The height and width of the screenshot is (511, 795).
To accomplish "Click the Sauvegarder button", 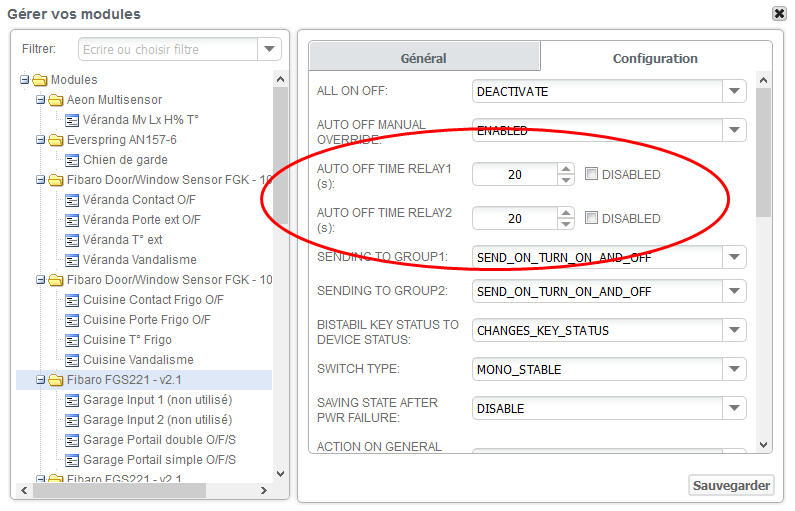I will tap(731, 485).
